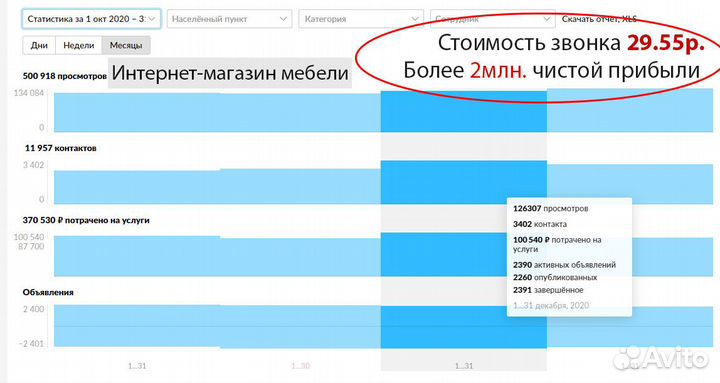Click the '134 084' axis value

(29, 93)
